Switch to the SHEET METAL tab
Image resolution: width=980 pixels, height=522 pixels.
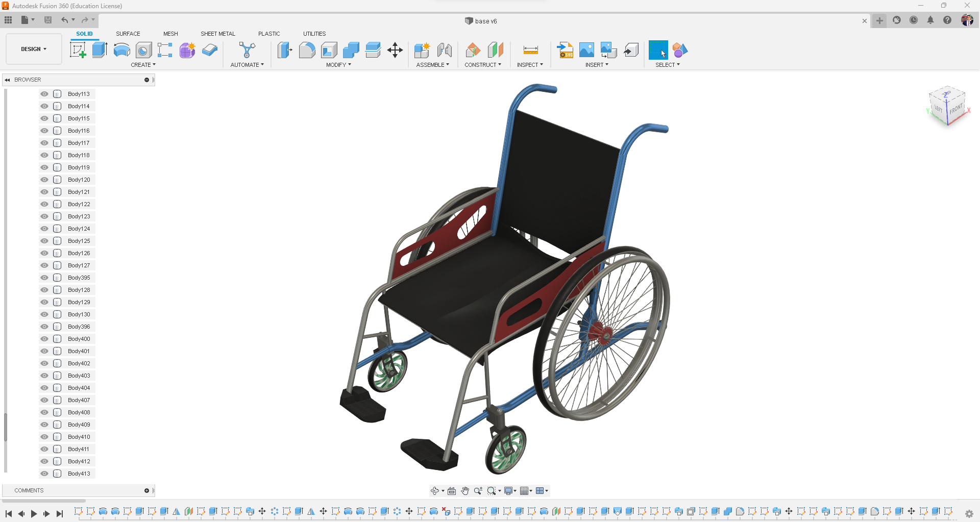point(218,34)
